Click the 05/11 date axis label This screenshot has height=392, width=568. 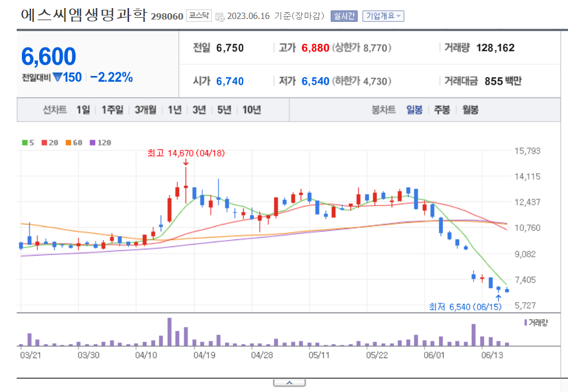319,355
